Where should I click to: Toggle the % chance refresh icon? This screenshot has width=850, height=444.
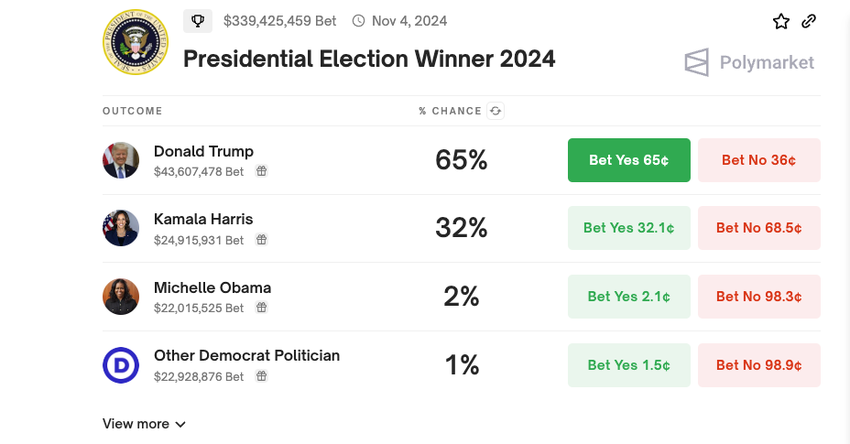click(495, 111)
